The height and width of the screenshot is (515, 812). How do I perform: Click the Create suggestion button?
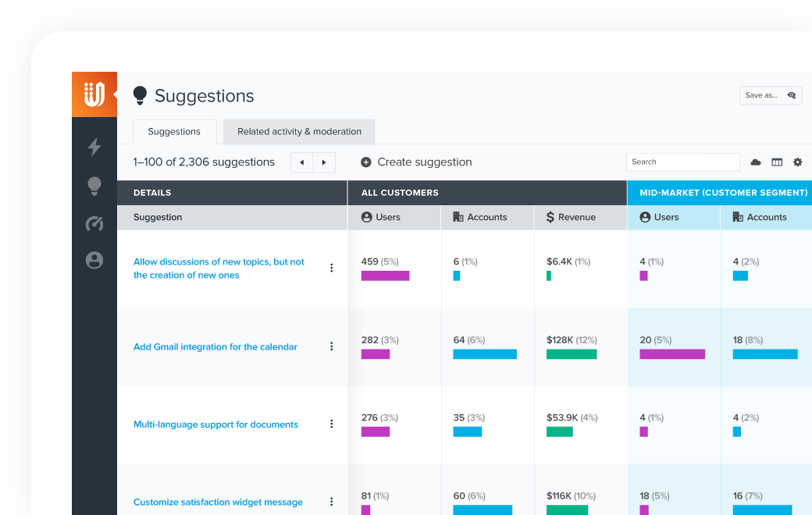417,162
